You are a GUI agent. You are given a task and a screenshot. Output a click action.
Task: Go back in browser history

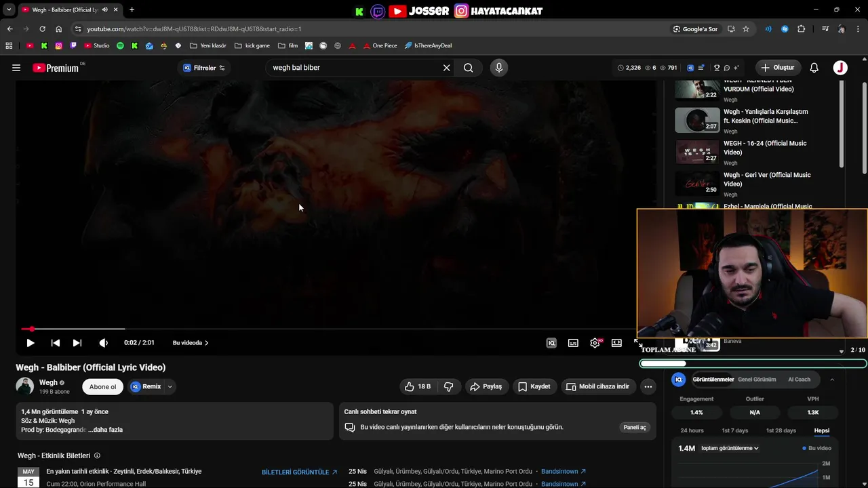click(9, 29)
